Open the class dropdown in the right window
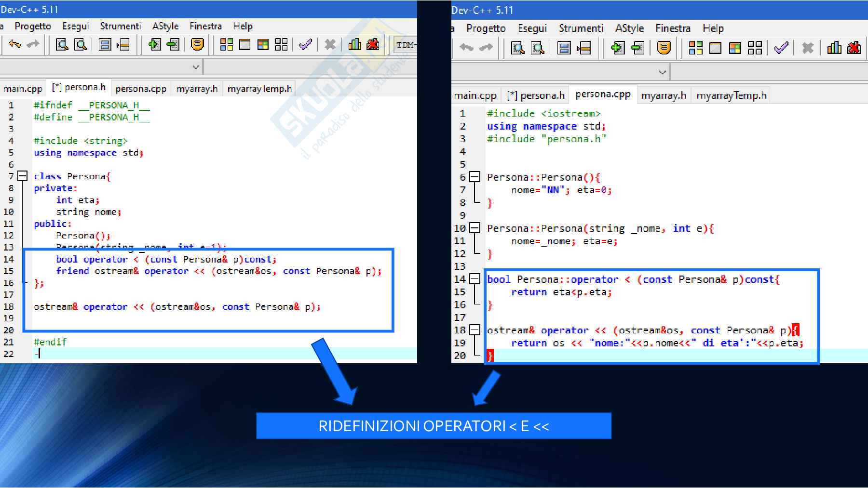This screenshot has width=868, height=488. click(x=662, y=72)
